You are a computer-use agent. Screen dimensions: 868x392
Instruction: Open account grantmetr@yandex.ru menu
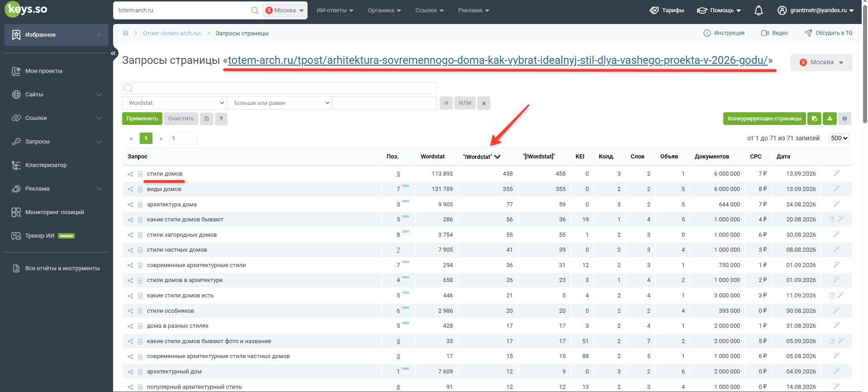tap(816, 10)
